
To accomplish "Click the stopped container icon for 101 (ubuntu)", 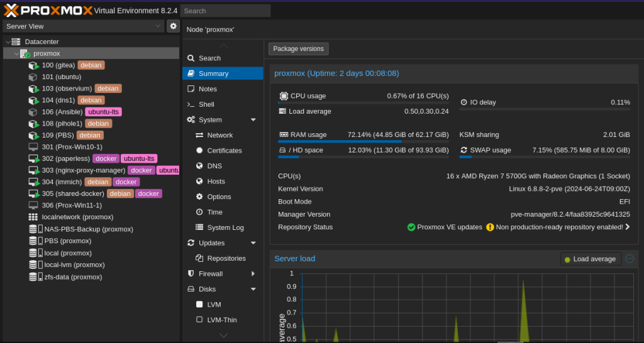I will 33,77.
